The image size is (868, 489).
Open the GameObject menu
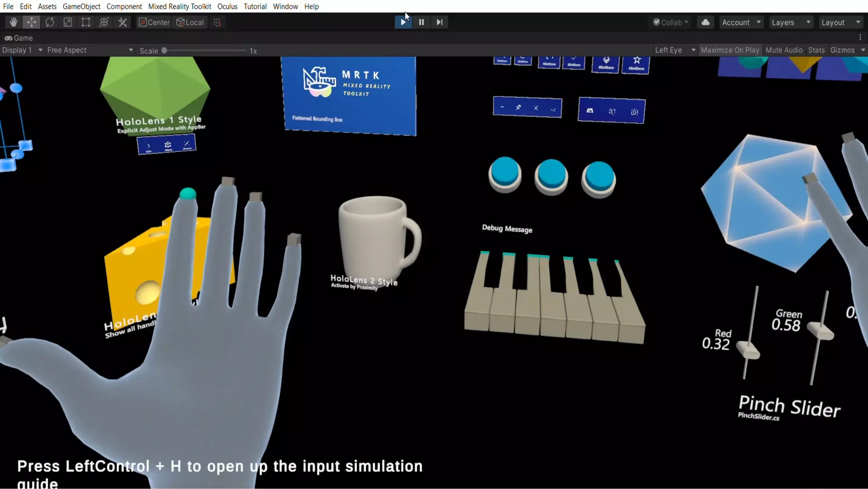click(81, 6)
